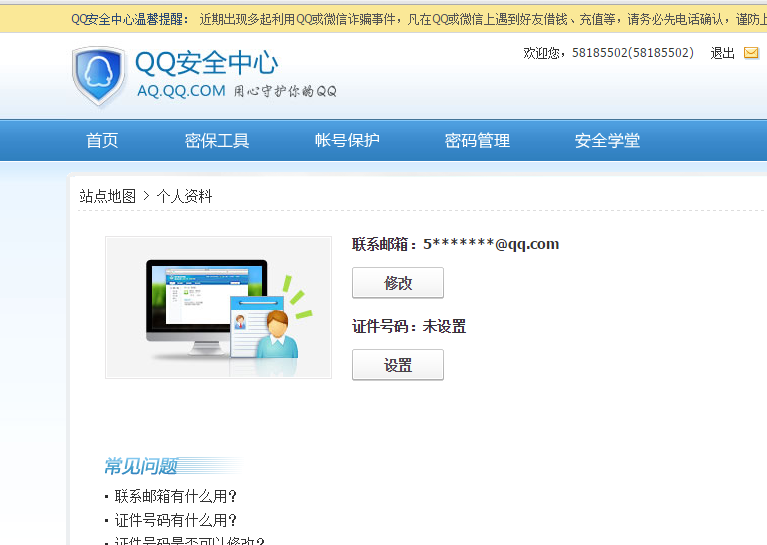This screenshot has height=545, width=767.
Task: Click the AQ.QQ.COM site address text
Action: tap(181, 91)
